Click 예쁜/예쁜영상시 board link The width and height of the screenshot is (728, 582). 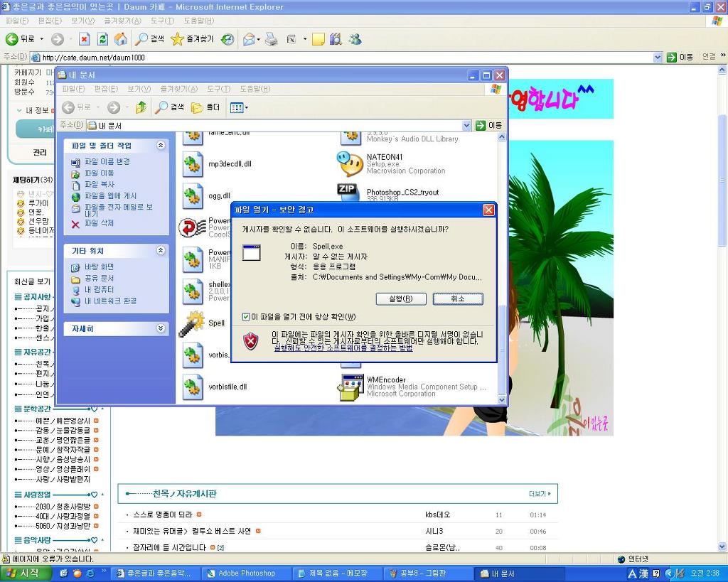pyautogui.click(x=63, y=421)
